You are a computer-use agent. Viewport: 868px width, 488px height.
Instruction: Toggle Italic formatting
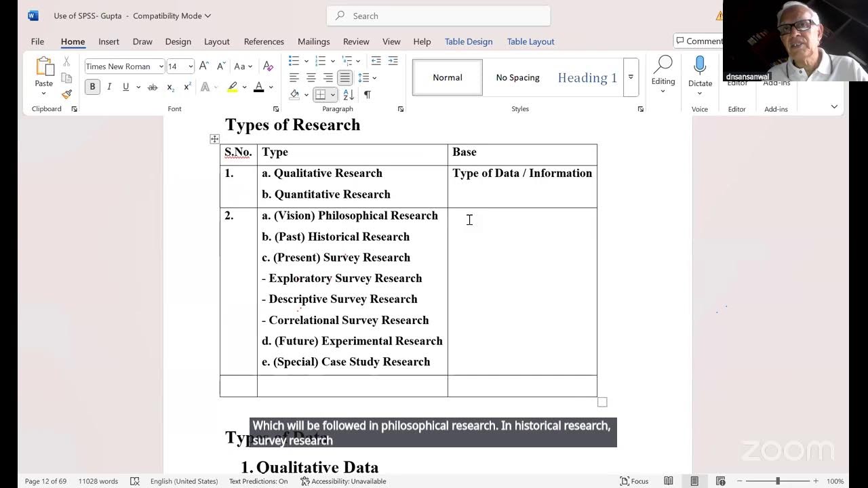click(109, 87)
